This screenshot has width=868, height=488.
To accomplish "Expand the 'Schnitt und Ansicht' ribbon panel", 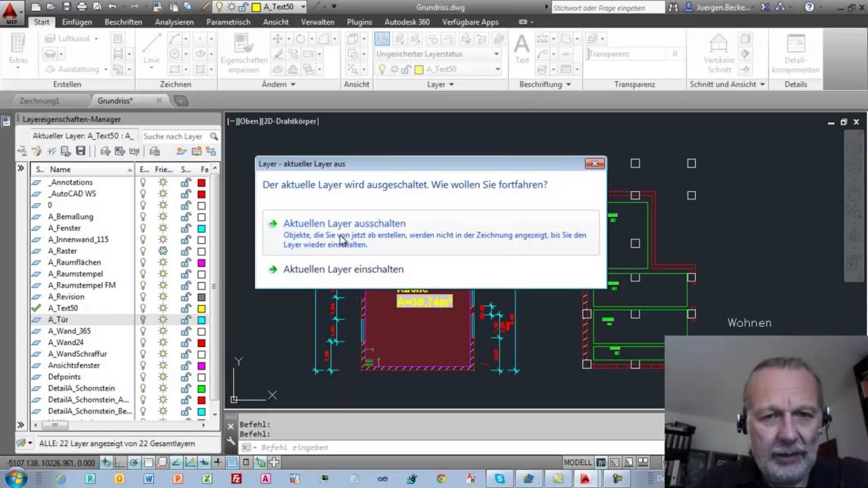I will click(728, 84).
